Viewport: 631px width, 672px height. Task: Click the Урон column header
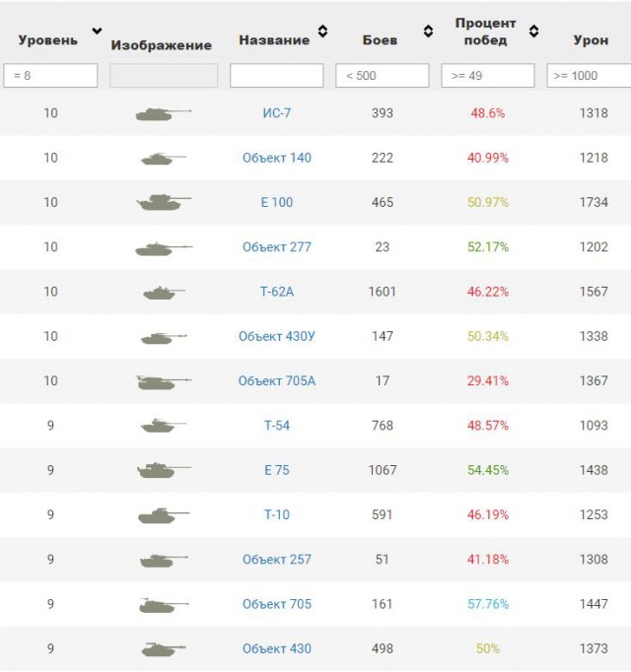tap(591, 39)
